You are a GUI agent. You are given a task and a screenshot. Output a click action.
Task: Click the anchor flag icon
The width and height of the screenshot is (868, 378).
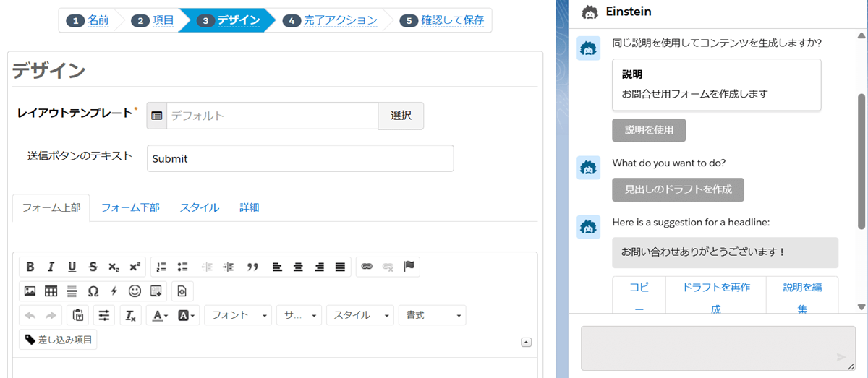[409, 267]
